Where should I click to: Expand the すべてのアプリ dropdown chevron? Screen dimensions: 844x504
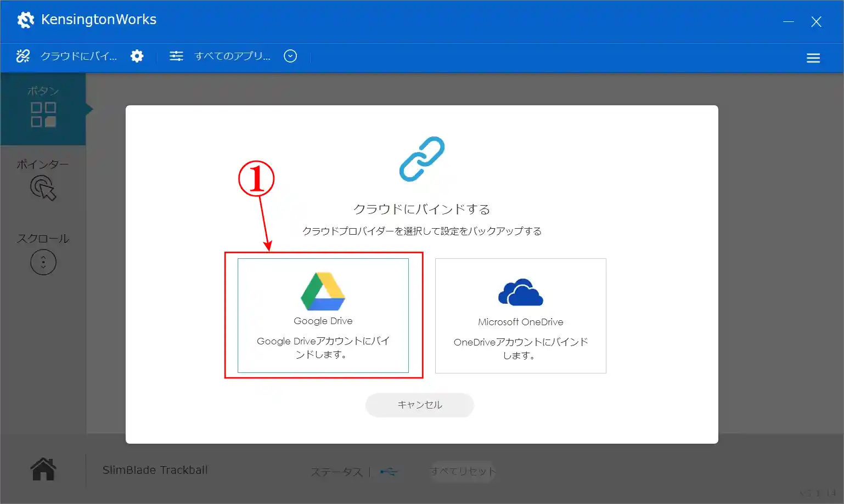point(290,56)
